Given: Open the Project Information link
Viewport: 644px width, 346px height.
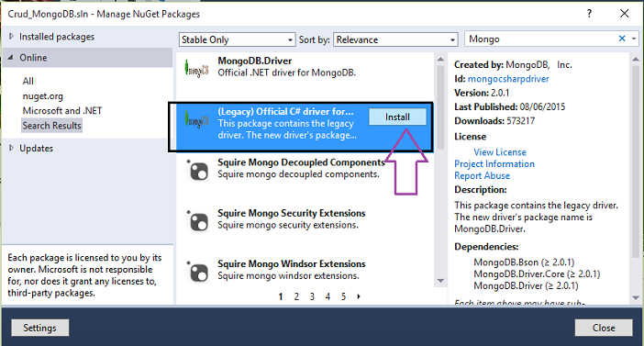Looking at the screenshot, I should coord(494,164).
